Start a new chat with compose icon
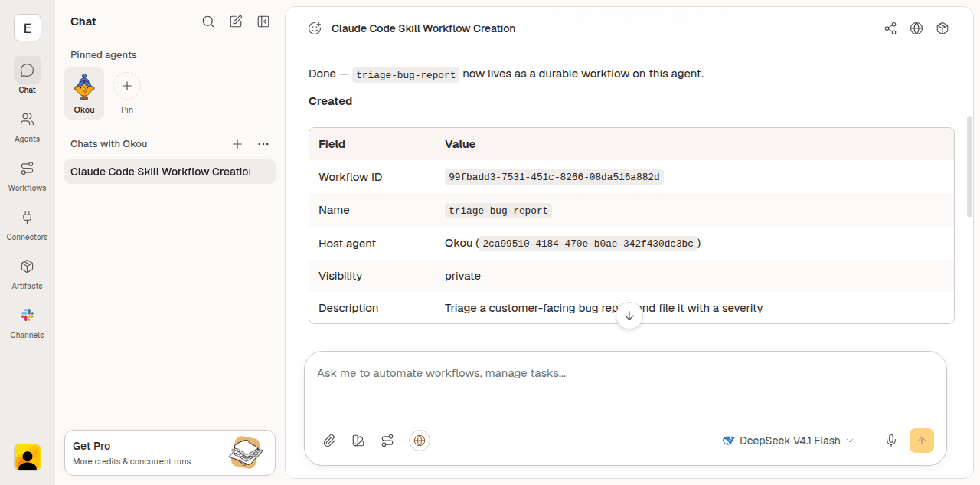Viewport: 980px width, 485px height. pos(236,21)
